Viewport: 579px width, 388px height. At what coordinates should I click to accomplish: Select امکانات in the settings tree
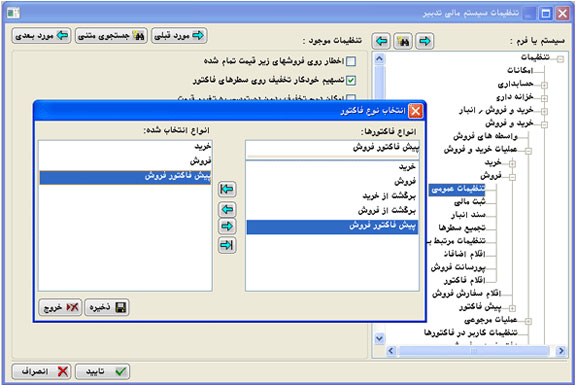pos(520,70)
